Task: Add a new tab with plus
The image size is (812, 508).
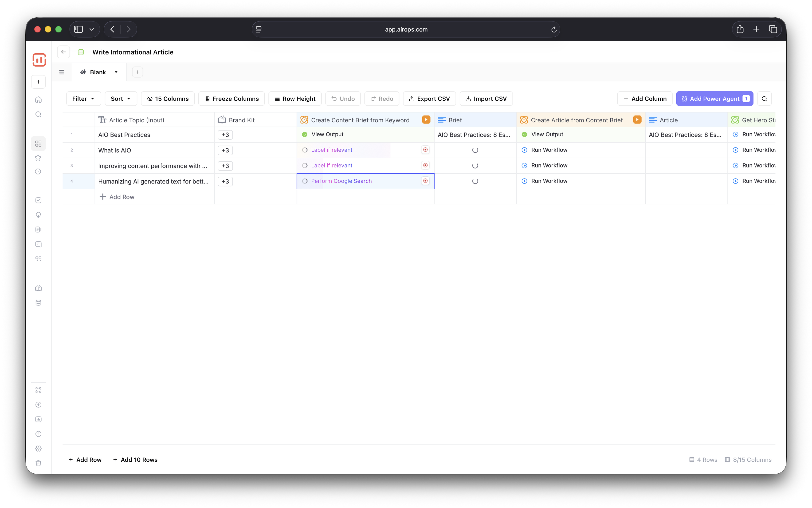Action: [138, 72]
